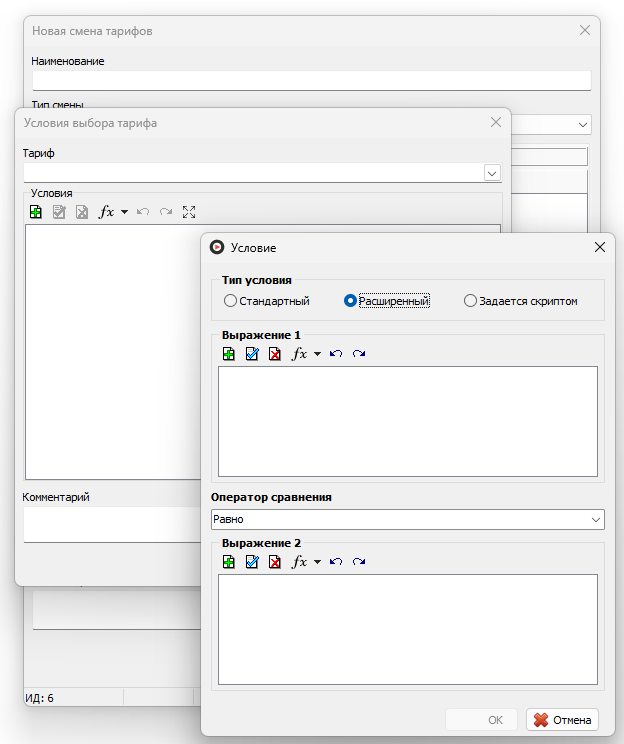624x744 pixels.
Task: Click the redo arrow in Выражение 2 toolbar
Action: 359,562
